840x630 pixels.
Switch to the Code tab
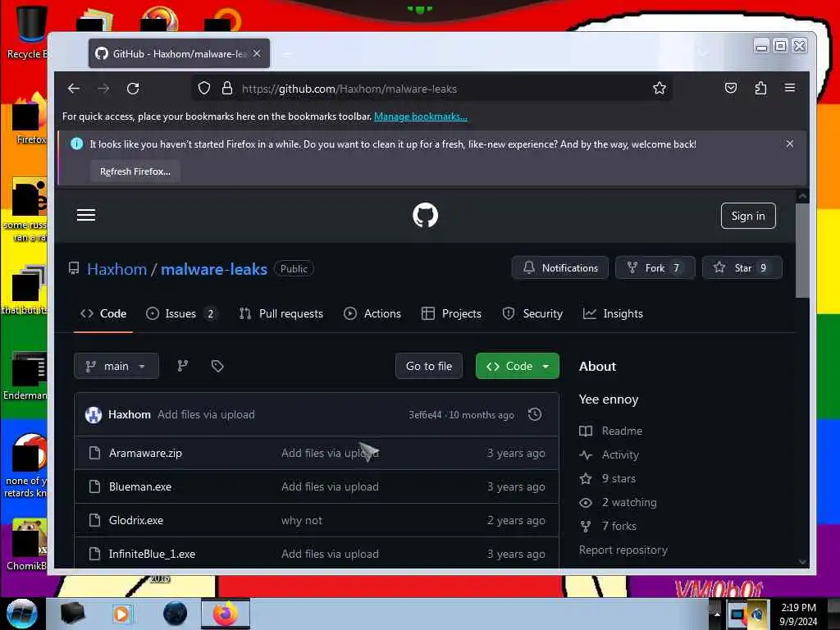click(103, 314)
